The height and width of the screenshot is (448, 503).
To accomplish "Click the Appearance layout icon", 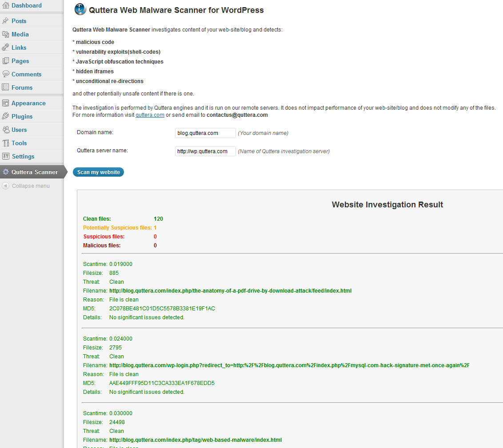I will pos(5,103).
